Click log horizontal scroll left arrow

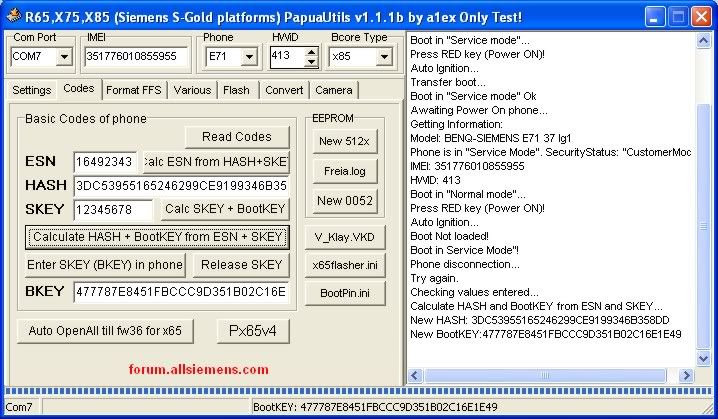coord(415,376)
